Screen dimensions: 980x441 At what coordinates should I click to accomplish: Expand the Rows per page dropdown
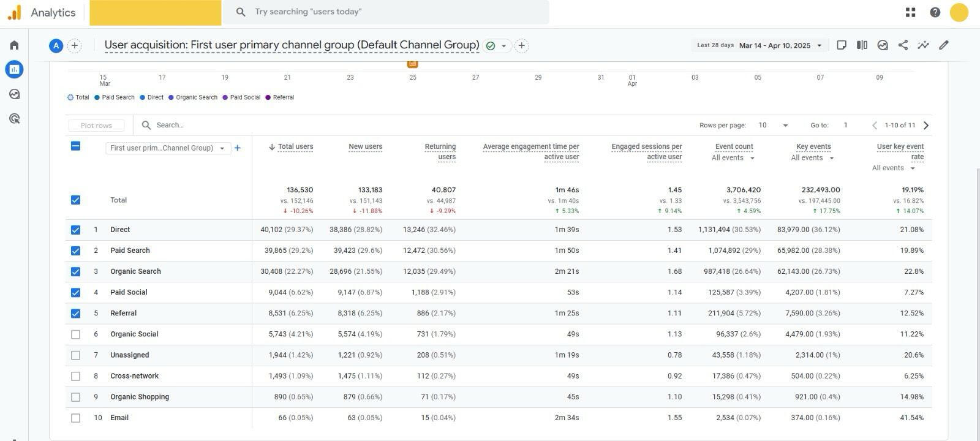(x=774, y=126)
